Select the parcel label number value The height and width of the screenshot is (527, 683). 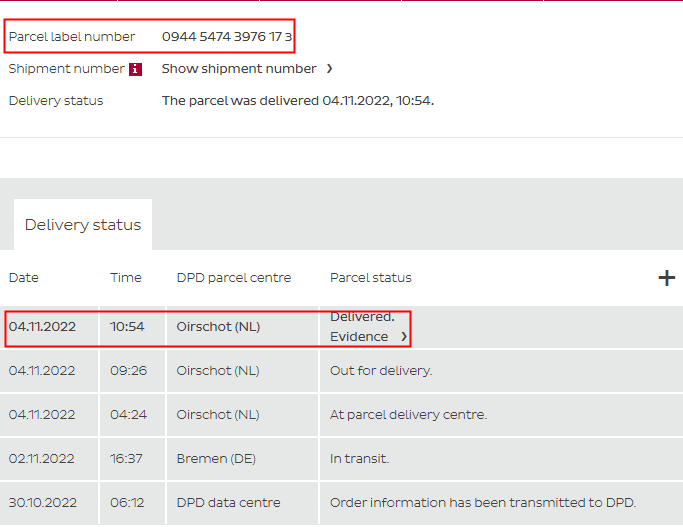tap(227, 37)
